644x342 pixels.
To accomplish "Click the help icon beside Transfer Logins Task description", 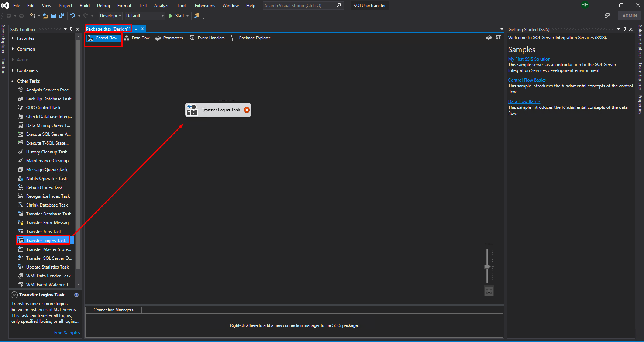I will pos(76,295).
